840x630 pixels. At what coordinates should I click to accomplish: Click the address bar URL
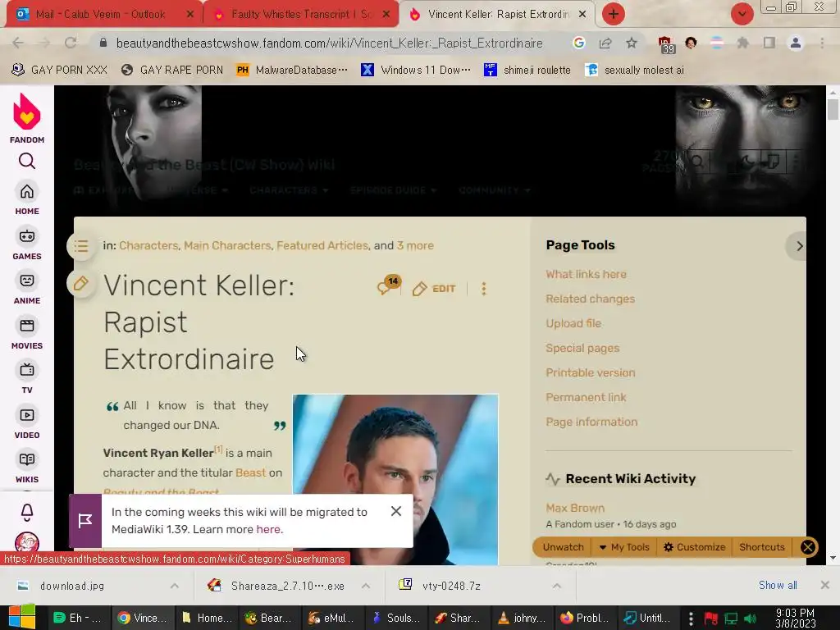point(329,43)
